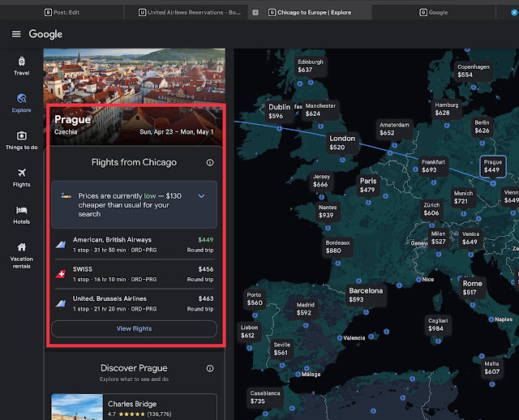Go to Flights in the sidebar
Viewport: 519px width, 420px height.
tap(22, 178)
